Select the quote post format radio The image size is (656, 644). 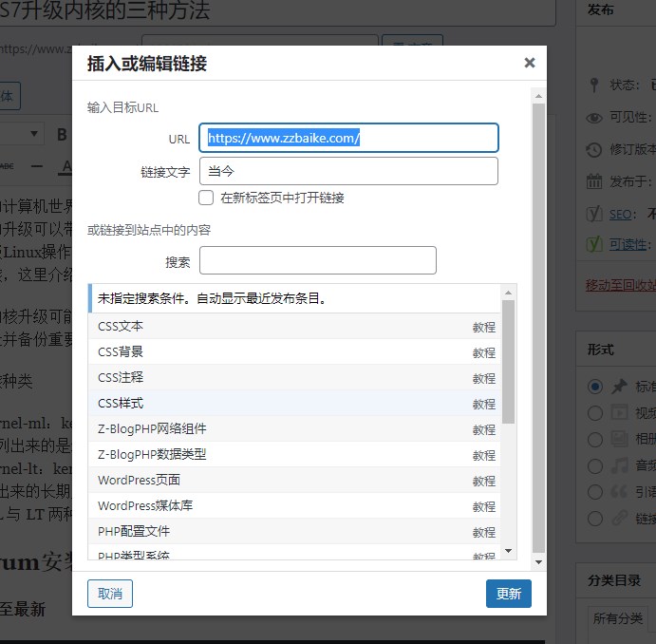pyautogui.click(x=595, y=492)
